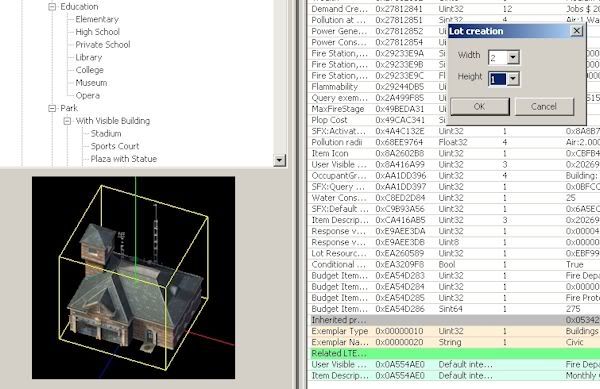Image resolution: width=600 pixels, height=389 pixels.
Task: Select the Plop Cost property row
Action: pyautogui.click(x=453, y=120)
